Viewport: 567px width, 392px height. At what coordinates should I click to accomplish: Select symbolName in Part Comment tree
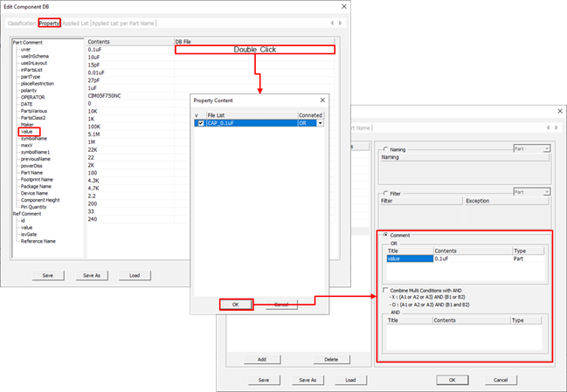pyautogui.click(x=34, y=139)
